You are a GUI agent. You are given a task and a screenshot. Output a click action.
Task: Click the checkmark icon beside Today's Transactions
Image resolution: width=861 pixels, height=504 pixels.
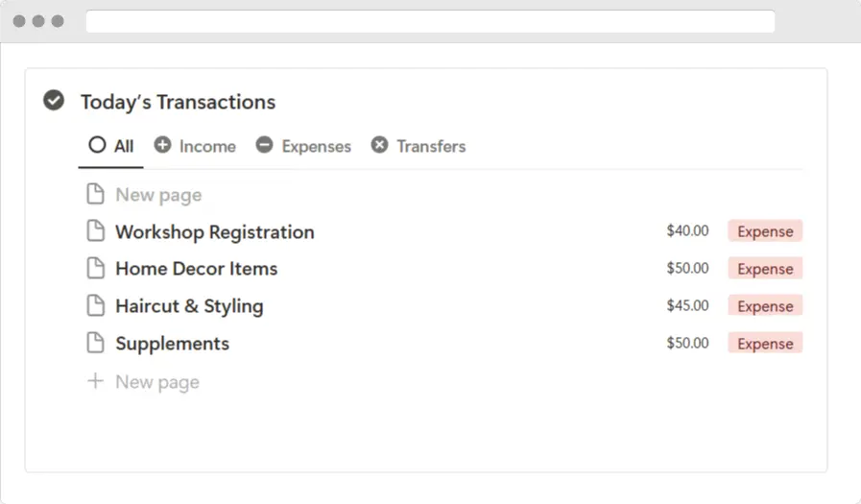coord(54,101)
